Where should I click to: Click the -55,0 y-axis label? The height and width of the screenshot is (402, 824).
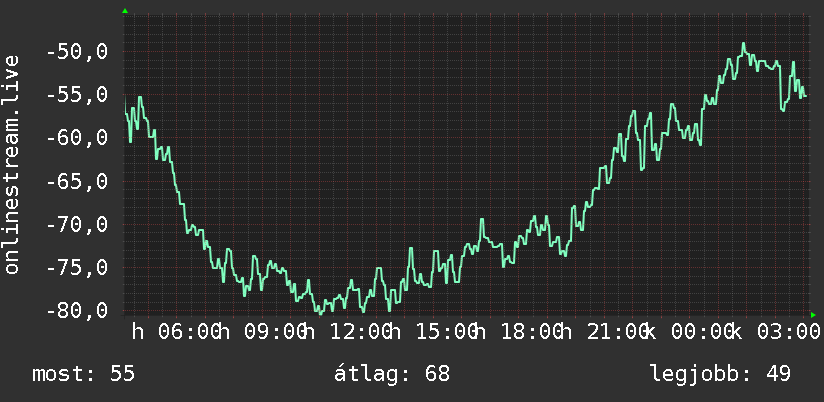tap(78, 95)
